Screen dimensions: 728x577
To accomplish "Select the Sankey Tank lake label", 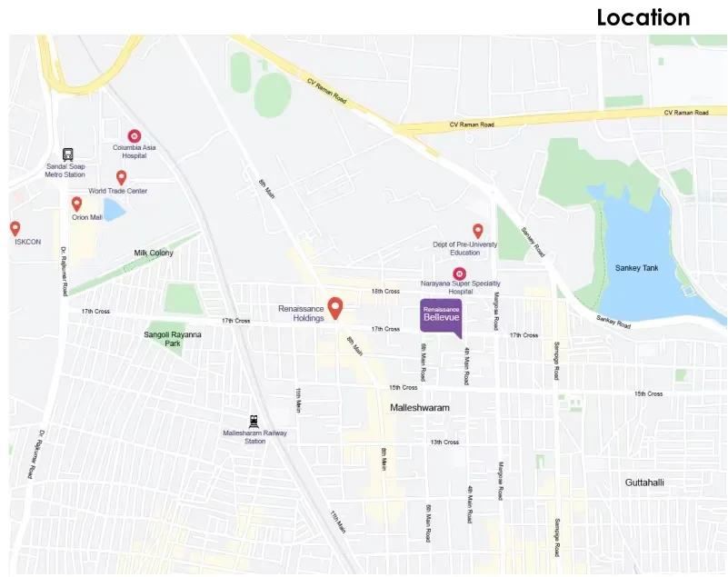I will coord(636,268).
